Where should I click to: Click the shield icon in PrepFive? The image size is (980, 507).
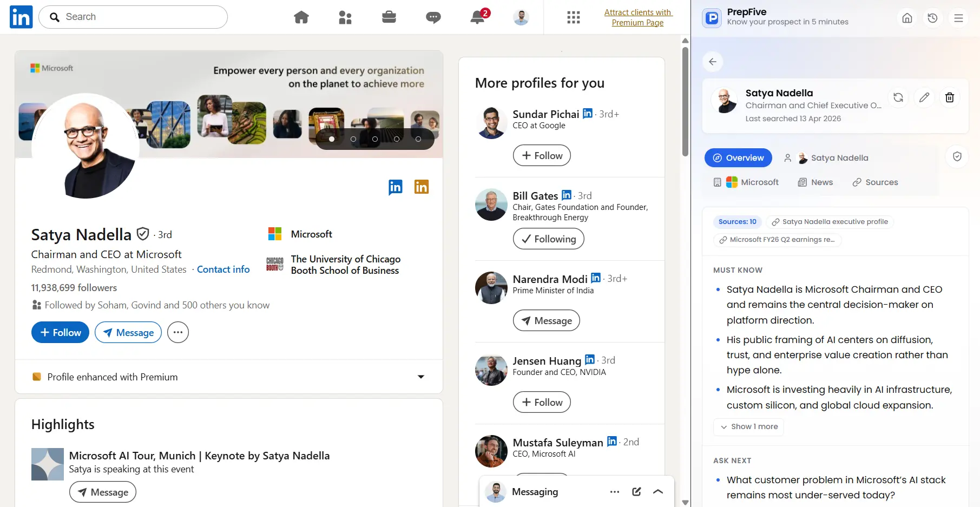(957, 157)
